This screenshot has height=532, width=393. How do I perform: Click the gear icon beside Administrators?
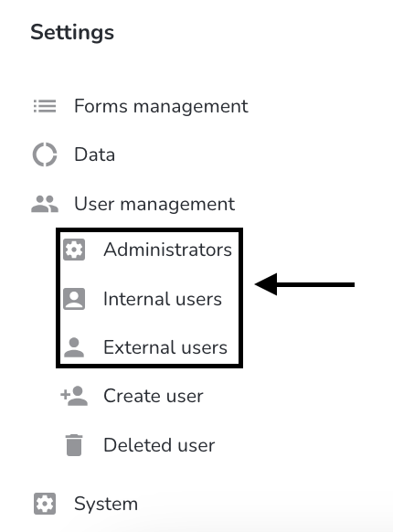point(74,250)
